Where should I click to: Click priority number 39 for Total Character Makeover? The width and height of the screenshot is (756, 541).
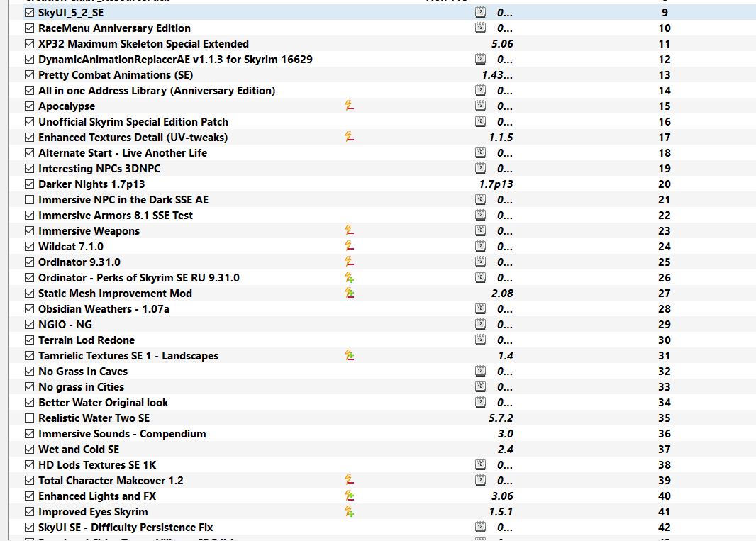(x=665, y=481)
